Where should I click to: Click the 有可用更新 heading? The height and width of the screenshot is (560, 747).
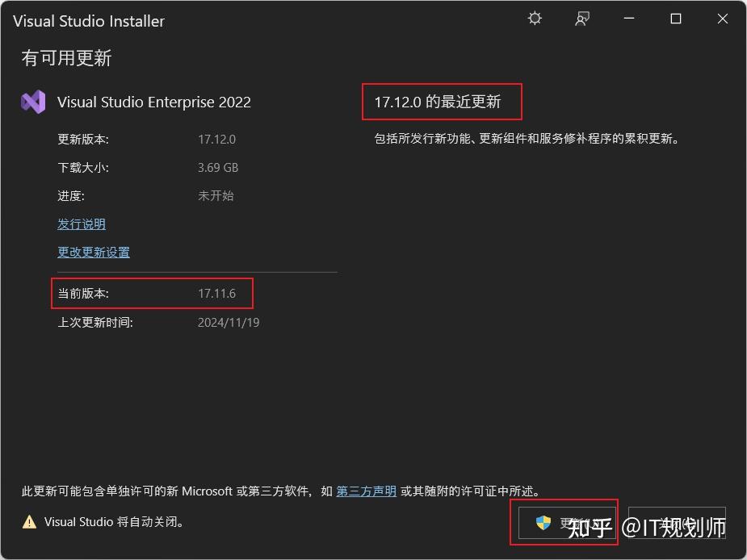click(x=65, y=58)
